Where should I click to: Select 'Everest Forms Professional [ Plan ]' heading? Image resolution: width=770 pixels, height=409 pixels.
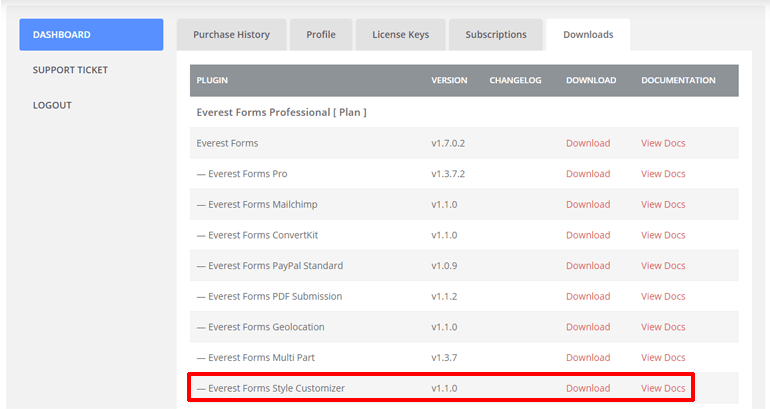[281, 112]
